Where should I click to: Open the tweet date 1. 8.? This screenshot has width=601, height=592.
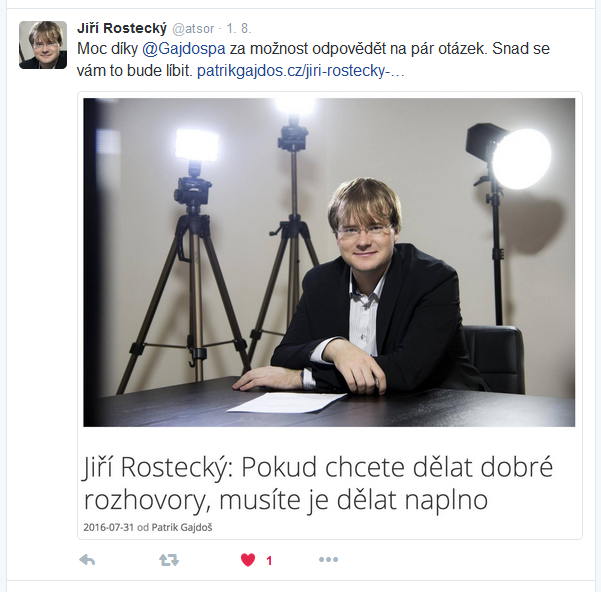238,28
